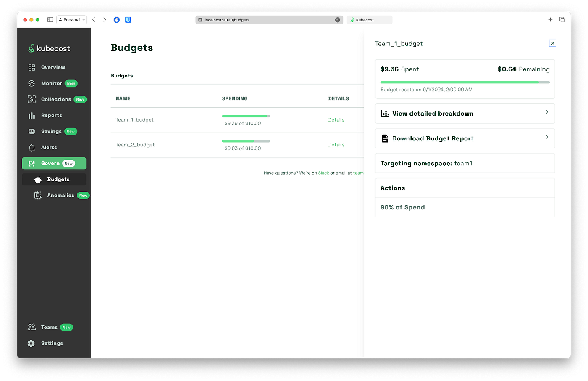This screenshot has height=381, width=588.
Task: Follow the Slack link
Action: point(323,173)
